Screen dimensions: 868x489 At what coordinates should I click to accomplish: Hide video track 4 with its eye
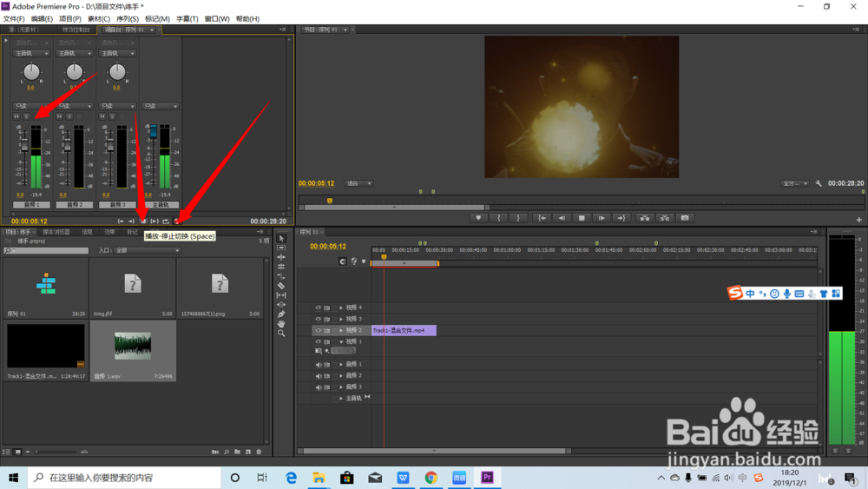coord(318,307)
